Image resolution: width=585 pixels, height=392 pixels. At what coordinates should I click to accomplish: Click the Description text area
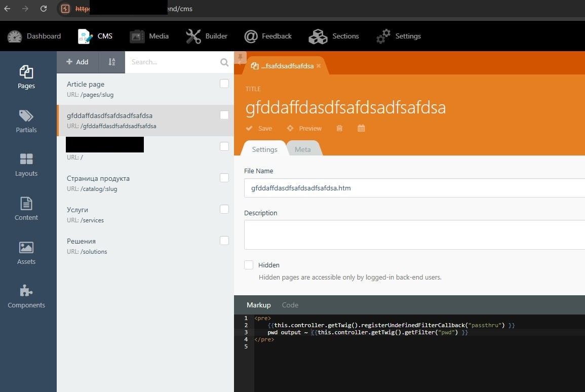(x=414, y=234)
